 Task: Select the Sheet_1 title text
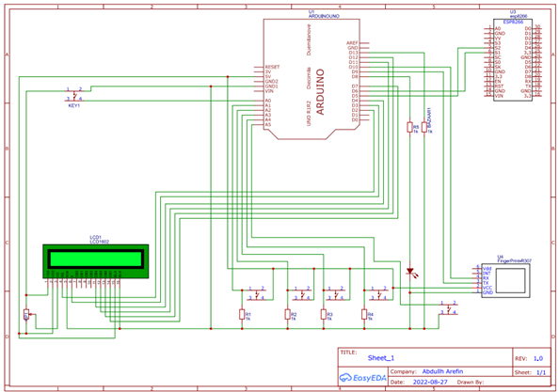pos(381,358)
